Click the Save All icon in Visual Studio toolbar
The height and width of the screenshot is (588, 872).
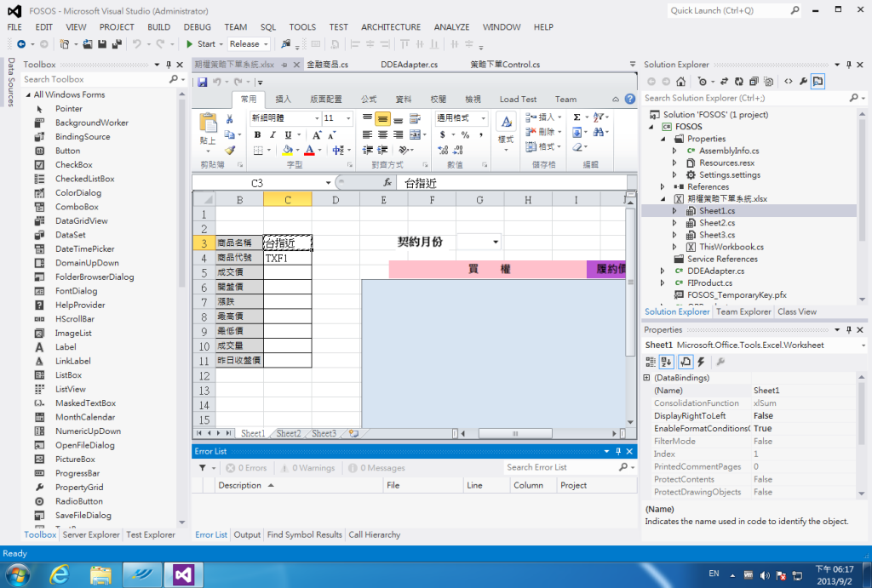117,44
